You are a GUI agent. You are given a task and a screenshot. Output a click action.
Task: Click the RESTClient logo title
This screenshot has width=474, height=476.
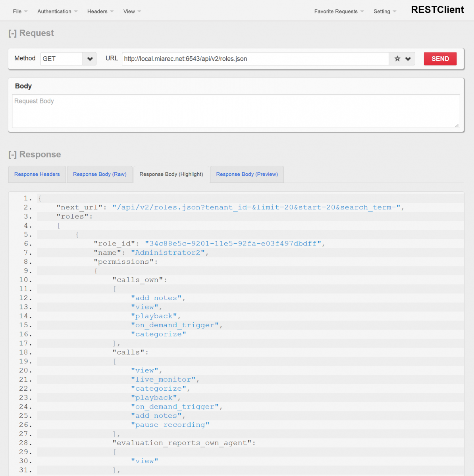pyautogui.click(x=437, y=10)
